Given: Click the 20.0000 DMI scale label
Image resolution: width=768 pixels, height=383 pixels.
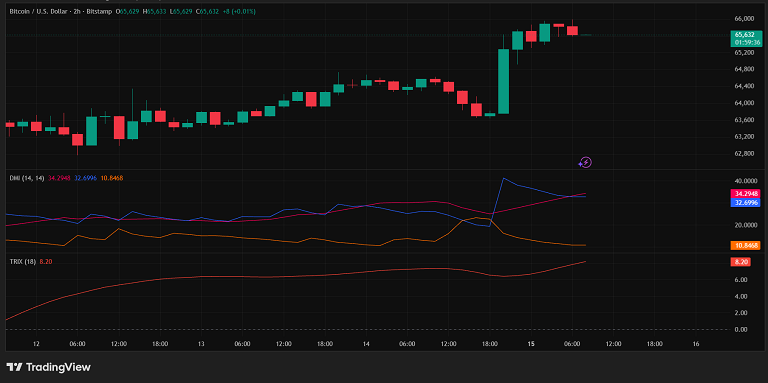Looking at the screenshot, I should tap(745, 225).
